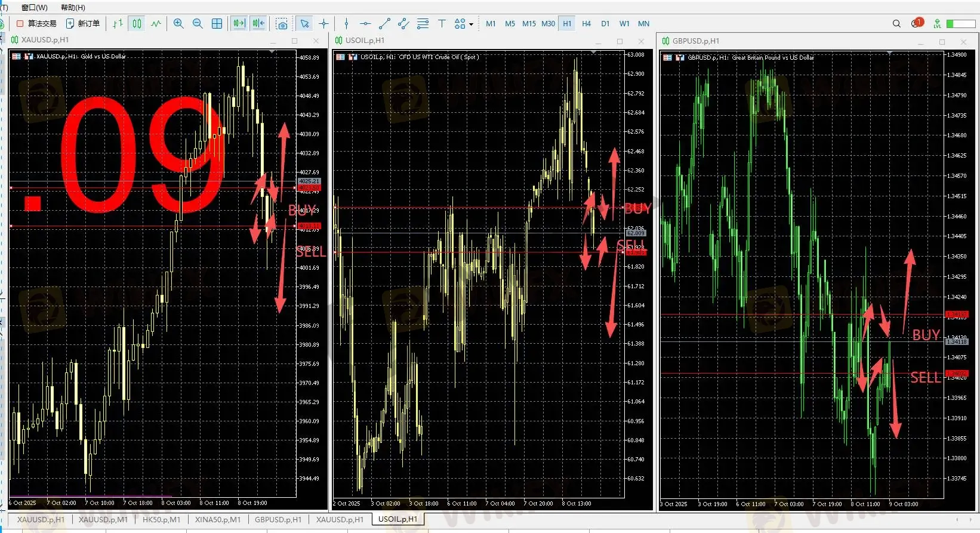980x533 pixels.
Task: Select the H4 timeframe
Action: pos(586,24)
